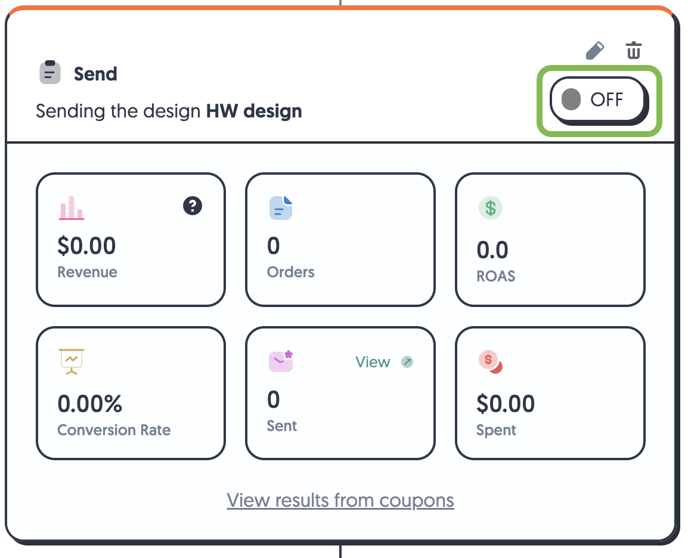This screenshot has height=558, width=688.
Task: Click the pink Revenue bar chart icon
Action: (x=71, y=207)
